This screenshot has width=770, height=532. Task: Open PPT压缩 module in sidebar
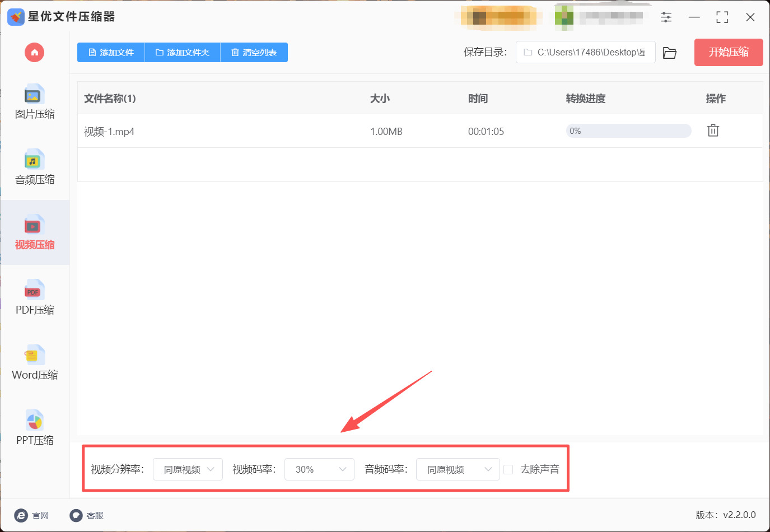pyautogui.click(x=35, y=428)
